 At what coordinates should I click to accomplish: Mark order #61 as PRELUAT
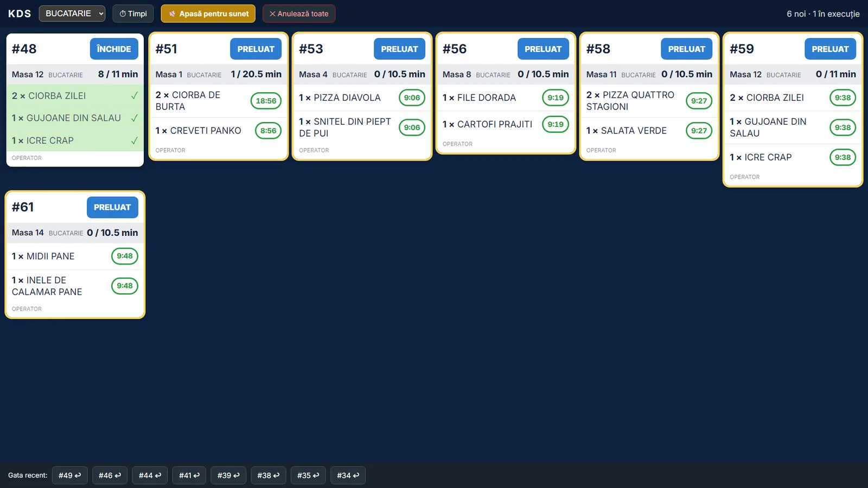click(112, 207)
